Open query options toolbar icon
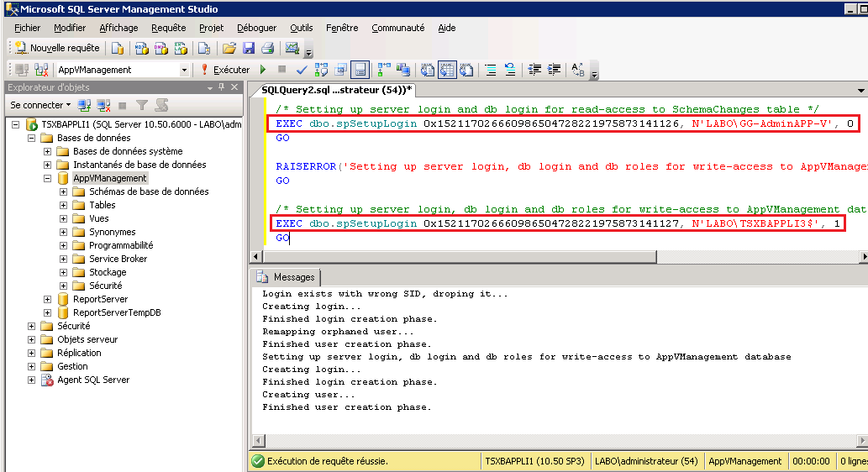 click(341, 70)
